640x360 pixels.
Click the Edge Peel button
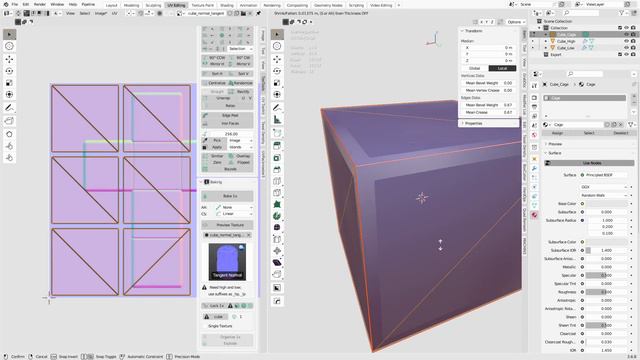[x=227, y=116]
